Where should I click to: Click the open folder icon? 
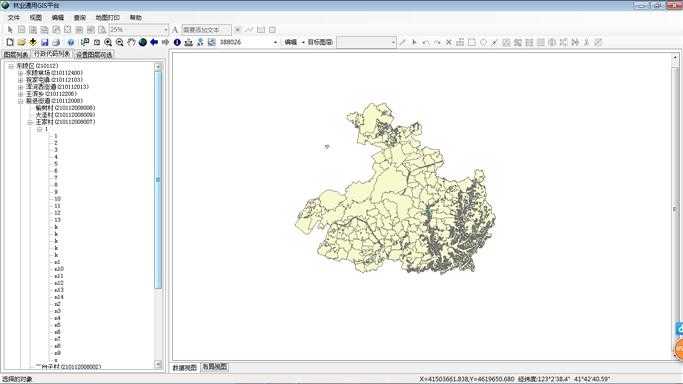pyautogui.click(x=21, y=42)
